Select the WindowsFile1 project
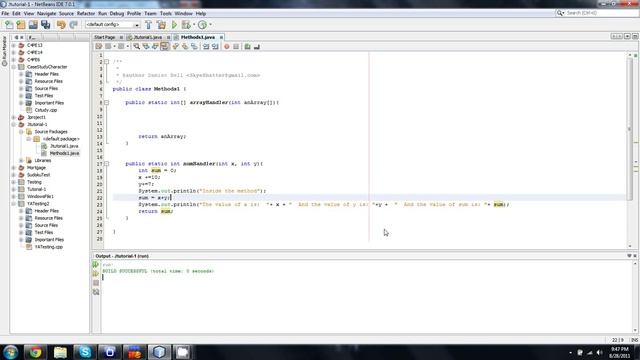 coord(40,197)
